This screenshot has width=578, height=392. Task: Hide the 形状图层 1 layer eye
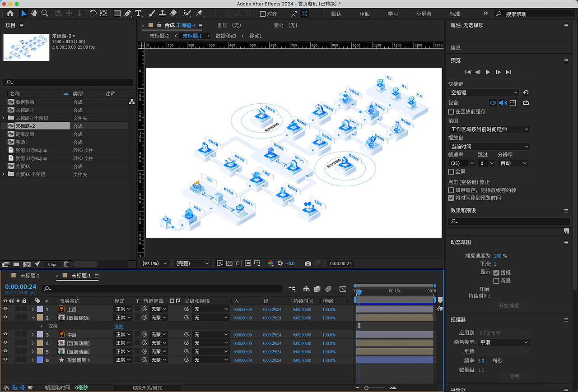click(5, 360)
